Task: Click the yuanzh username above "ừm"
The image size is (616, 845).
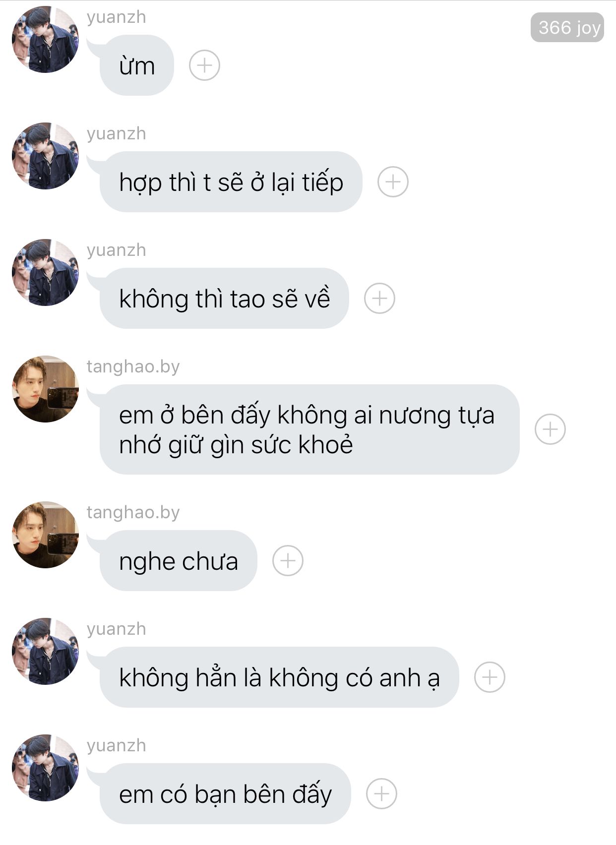Action: coord(117,17)
